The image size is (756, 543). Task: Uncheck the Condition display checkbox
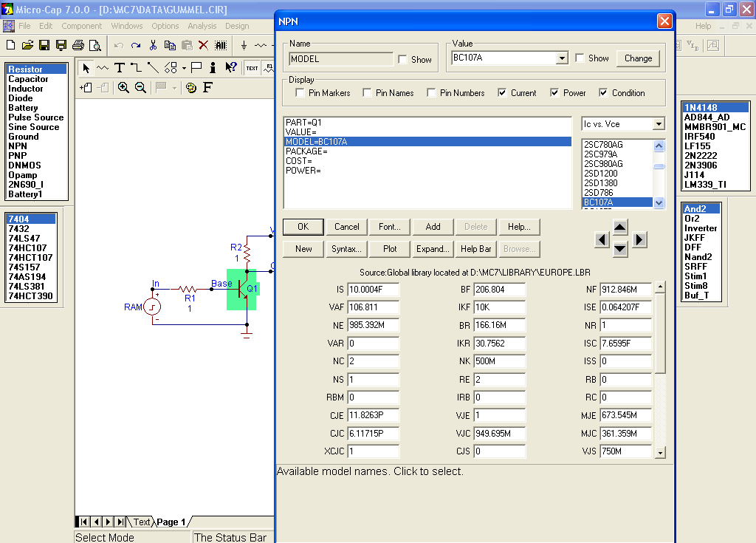click(603, 92)
